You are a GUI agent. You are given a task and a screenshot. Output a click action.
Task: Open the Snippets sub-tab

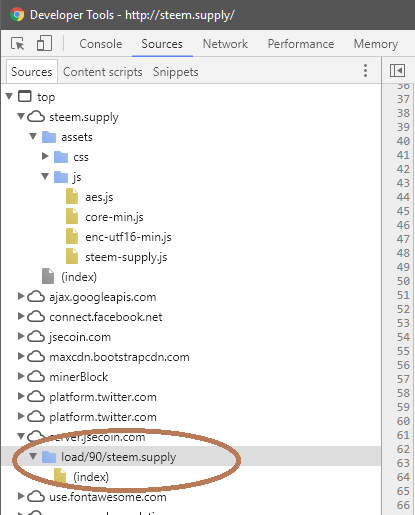tap(176, 72)
